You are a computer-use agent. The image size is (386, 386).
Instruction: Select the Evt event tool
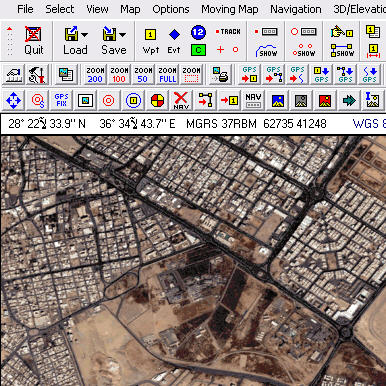click(174, 41)
